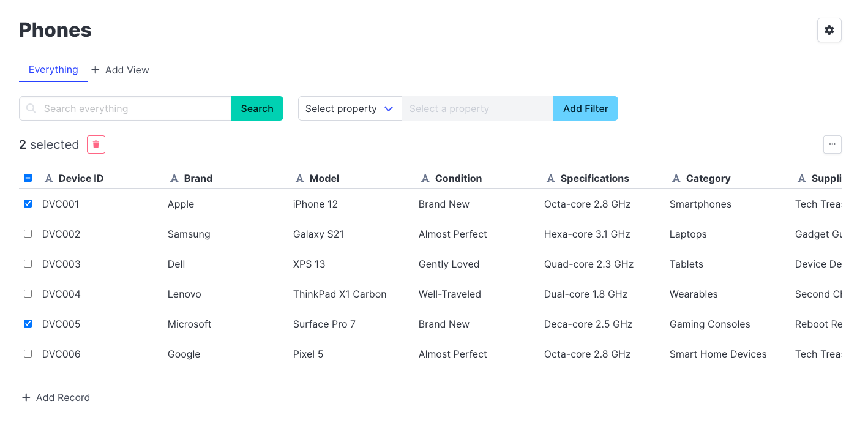Screen dimensions: 868x431
Task: Open the table settings gear icon
Action: coord(829,29)
